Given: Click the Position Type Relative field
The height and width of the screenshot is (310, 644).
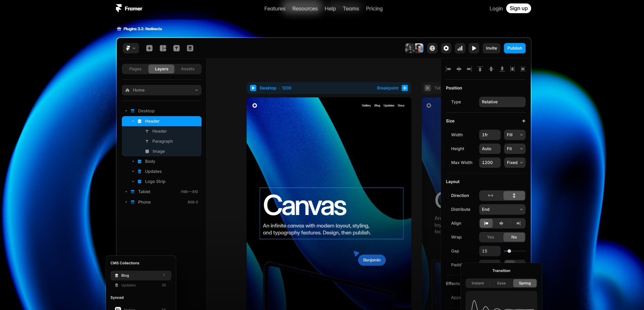Looking at the screenshot, I should coord(502,102).
